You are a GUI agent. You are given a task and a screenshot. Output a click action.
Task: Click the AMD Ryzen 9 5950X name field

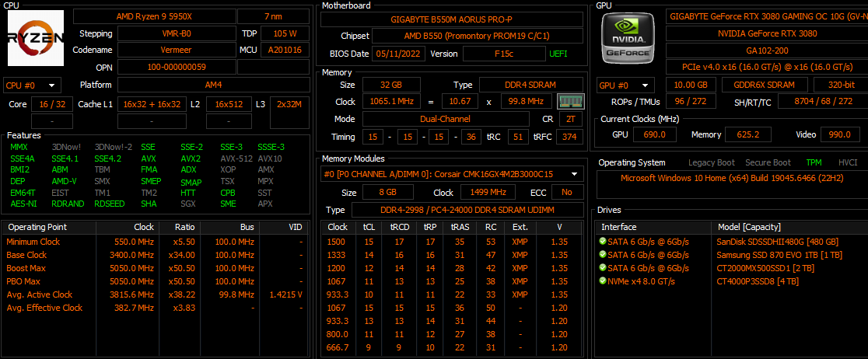click(x=154, y=16)
